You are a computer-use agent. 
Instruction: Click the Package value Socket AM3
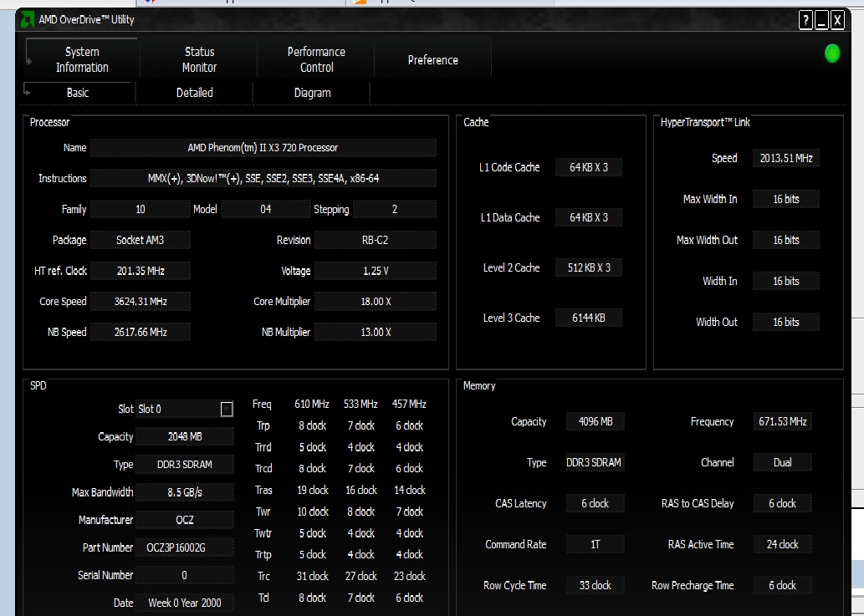[x=141, y=240]
